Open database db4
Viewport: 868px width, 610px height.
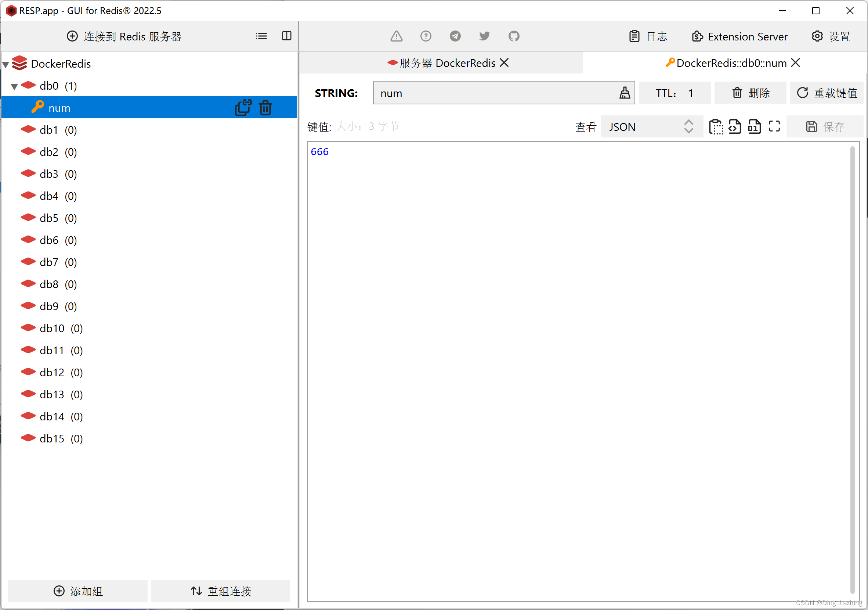pyautogui.click(x=58, y=196)
